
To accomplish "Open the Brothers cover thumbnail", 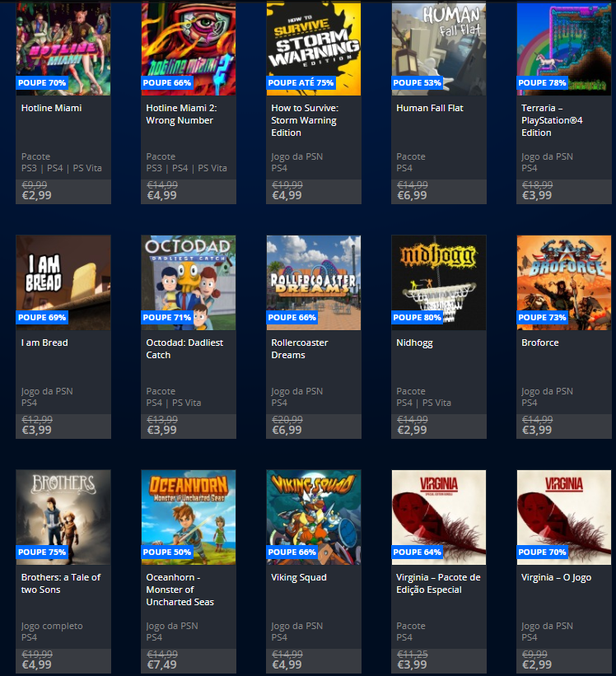I will 63,517.
